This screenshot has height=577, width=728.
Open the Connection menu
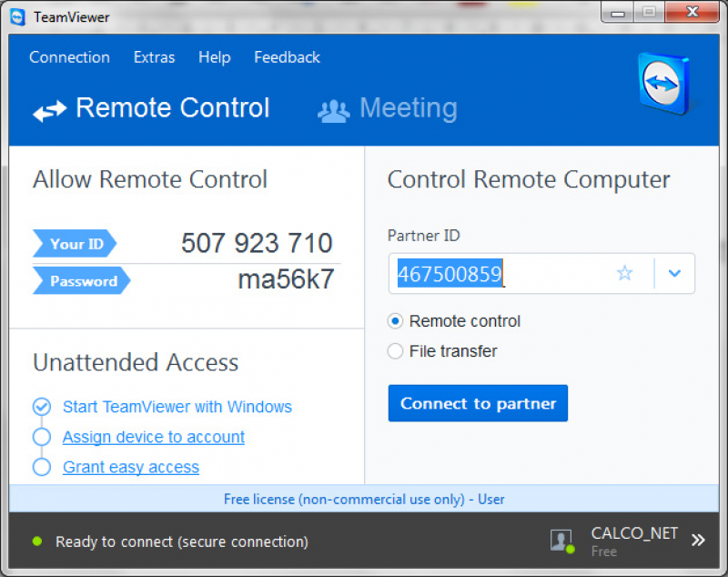(x=70, y=57)
